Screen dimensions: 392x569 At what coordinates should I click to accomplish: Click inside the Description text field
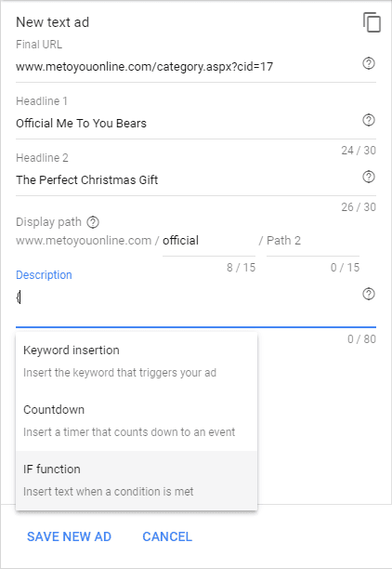(x=187, y=298)
